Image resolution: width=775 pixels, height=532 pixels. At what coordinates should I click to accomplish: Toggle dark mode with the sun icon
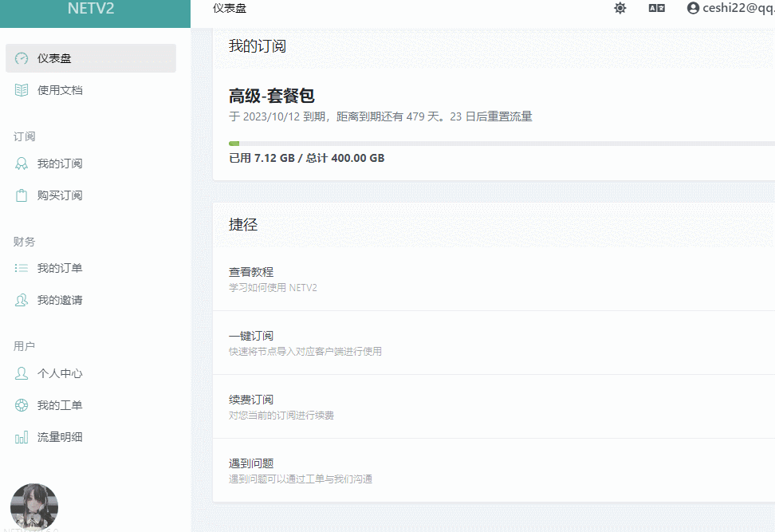tap(620, 8)
